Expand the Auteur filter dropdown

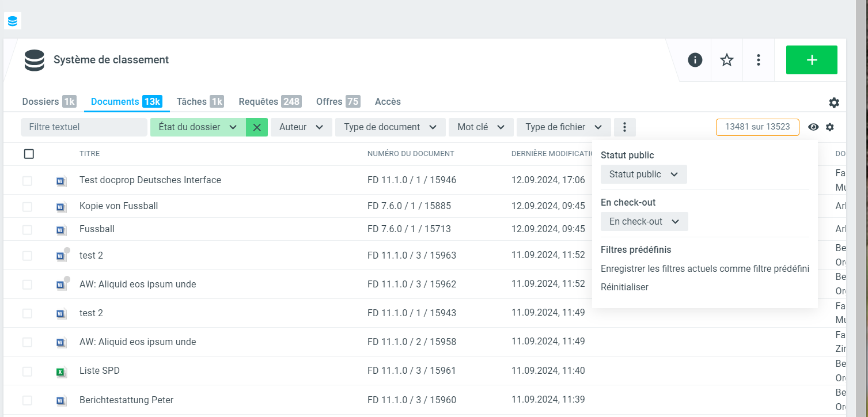(301, 127)
